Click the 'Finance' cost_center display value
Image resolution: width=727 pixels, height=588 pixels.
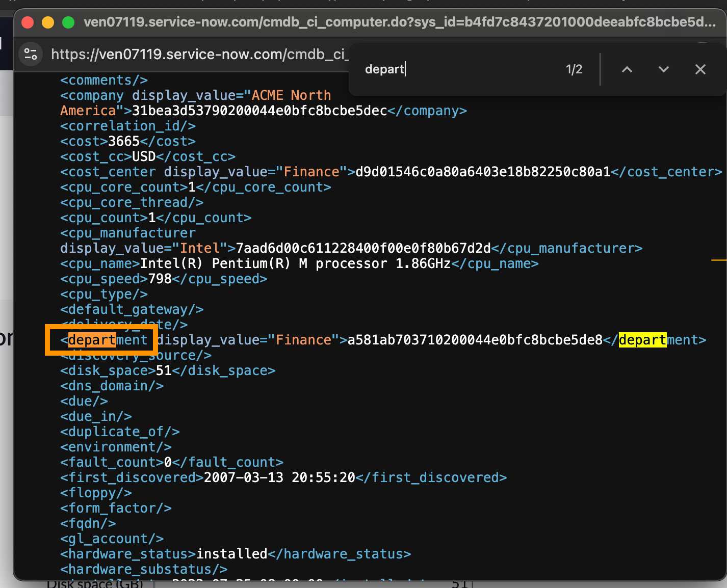click(x=311, y=172)
